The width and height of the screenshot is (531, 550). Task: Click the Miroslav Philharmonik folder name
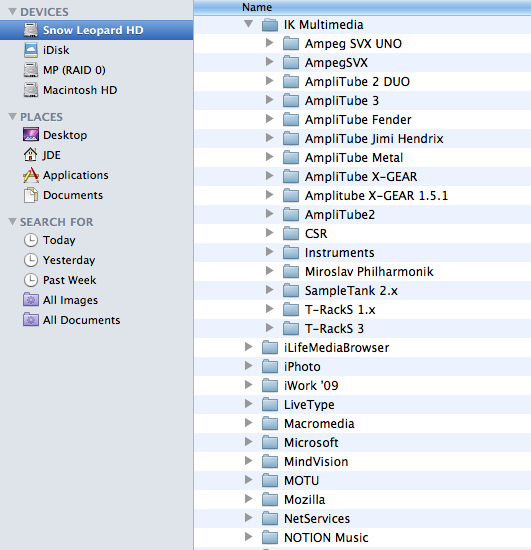[x=369, y=271]
